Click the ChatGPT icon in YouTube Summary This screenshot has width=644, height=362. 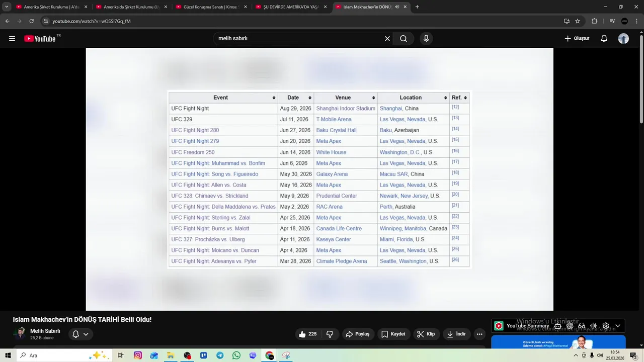click(570, 326)
